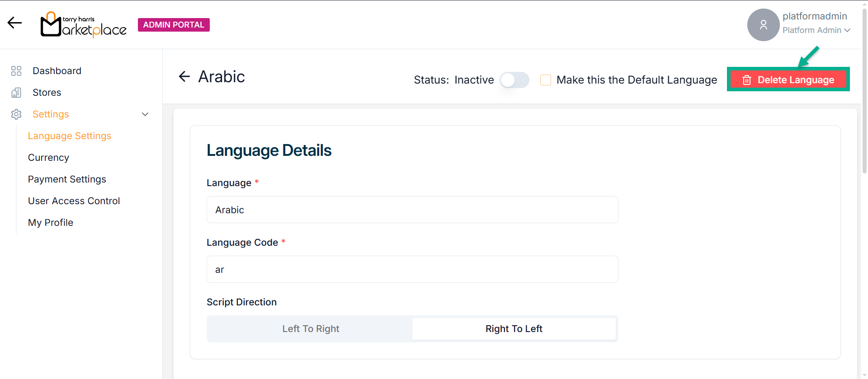Collapse the Settings menu chevron
Viewport: 868px width, 379px height.
(x=145, y=114)
